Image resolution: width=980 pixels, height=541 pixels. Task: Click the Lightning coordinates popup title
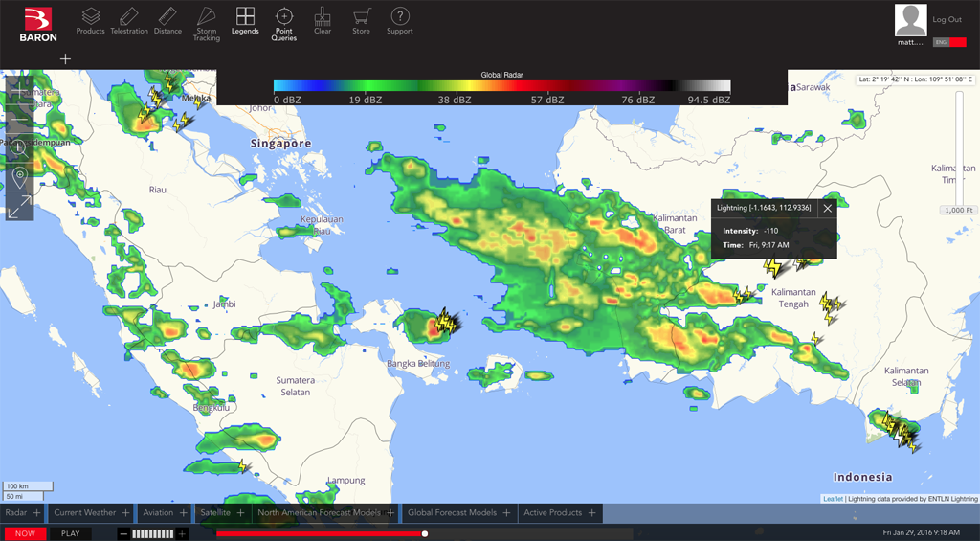click(x=764, y=208)
